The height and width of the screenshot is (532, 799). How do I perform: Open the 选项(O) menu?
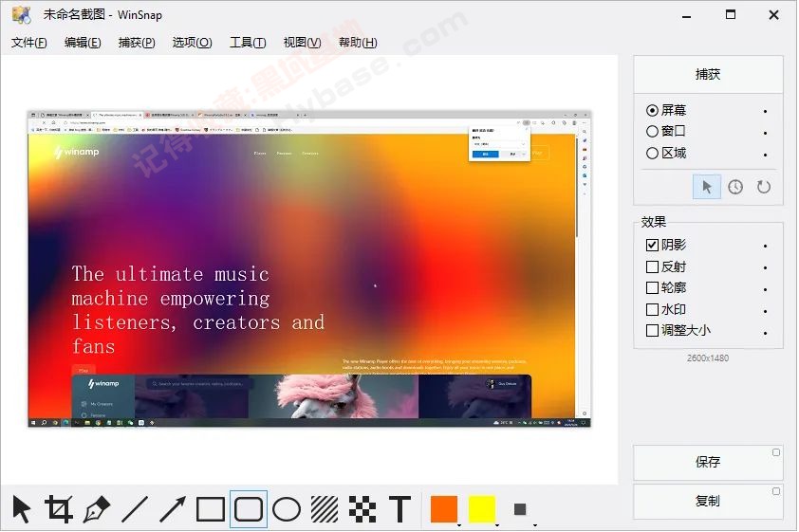pyautogui.click(x=192, y=43)
